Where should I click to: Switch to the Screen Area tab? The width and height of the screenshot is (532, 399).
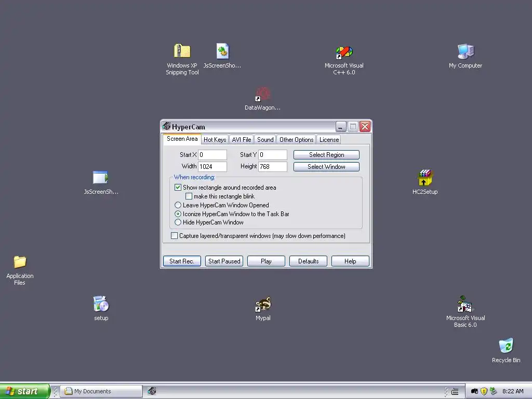pos(182,139)
